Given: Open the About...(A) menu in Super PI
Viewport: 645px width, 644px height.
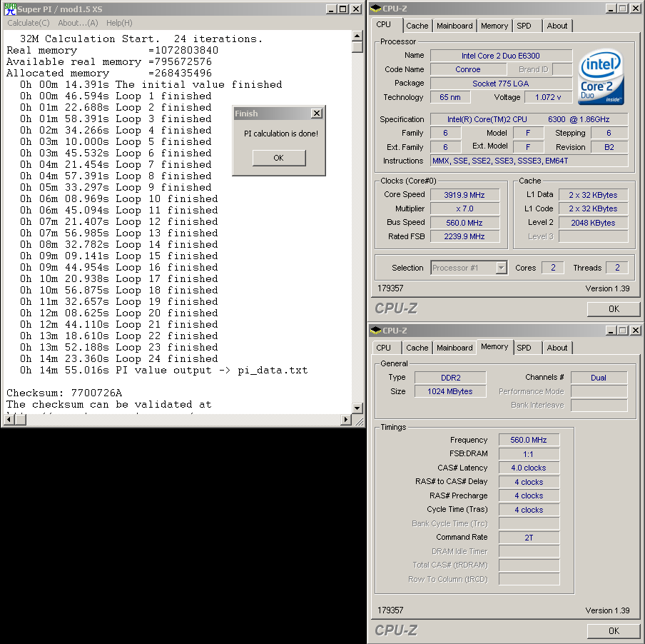Looking at the screenshot, I should (78, 23).
